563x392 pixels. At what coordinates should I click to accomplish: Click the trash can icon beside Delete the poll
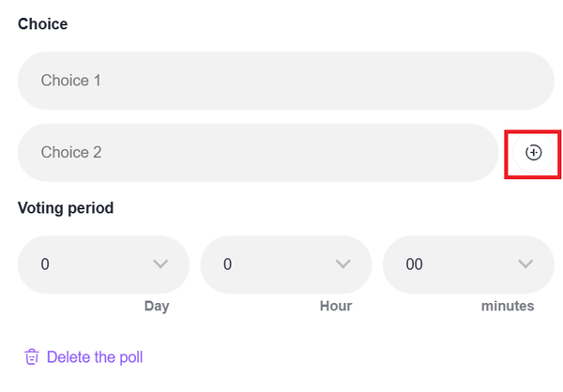32,357
